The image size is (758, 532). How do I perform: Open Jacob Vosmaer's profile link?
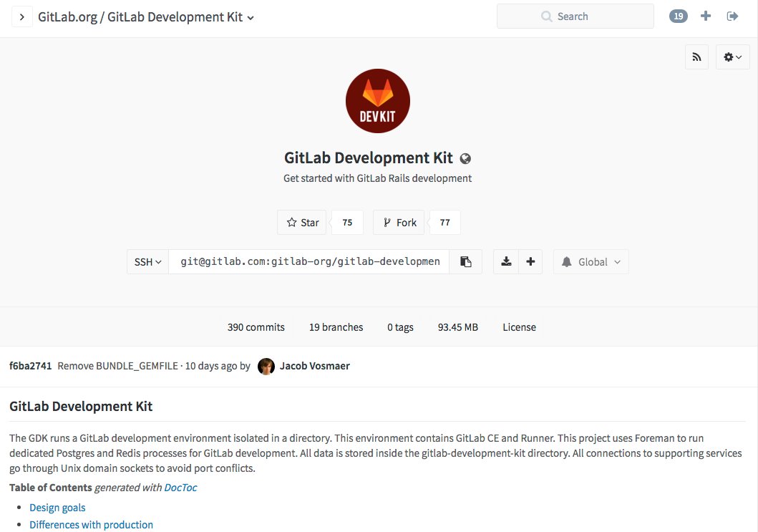(x=315, y=366)
